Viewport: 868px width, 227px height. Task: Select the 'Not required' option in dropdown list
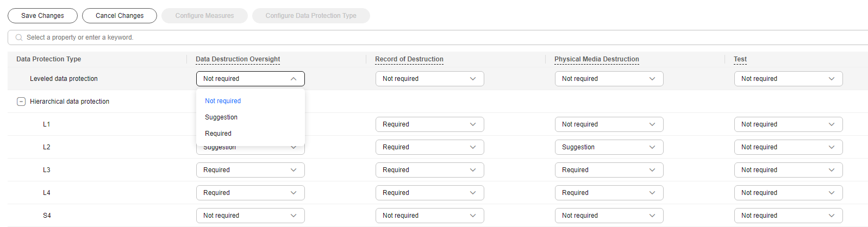(x=223, y=101)
